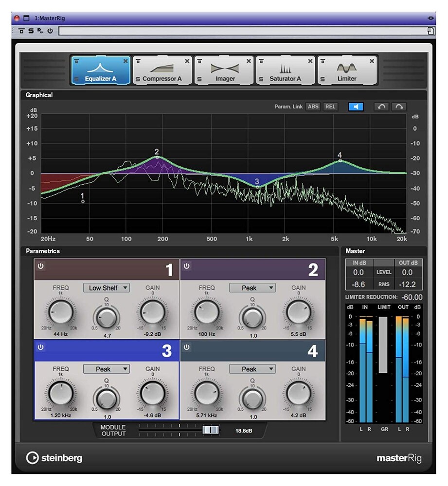448x486 pixels.
Task: Bypass the Equalizer A module
Action: pos(76,61)
